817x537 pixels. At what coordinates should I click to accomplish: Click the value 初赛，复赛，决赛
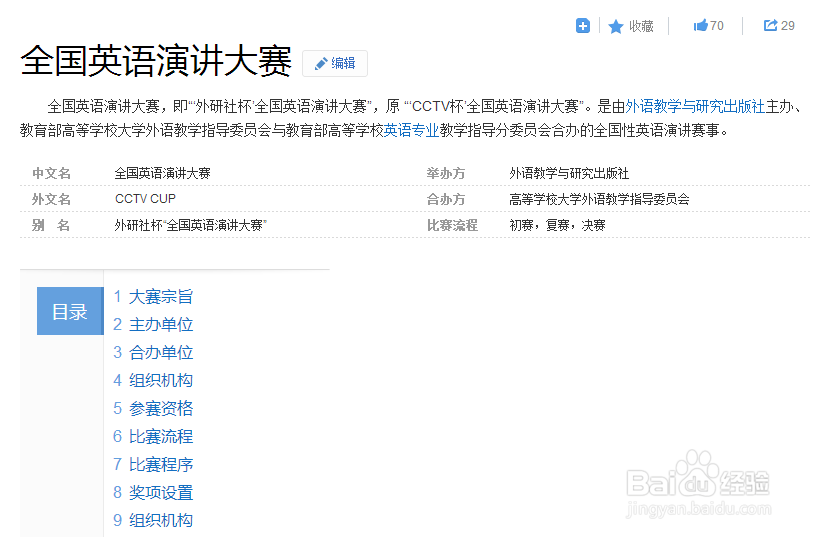tap(557, 225)
